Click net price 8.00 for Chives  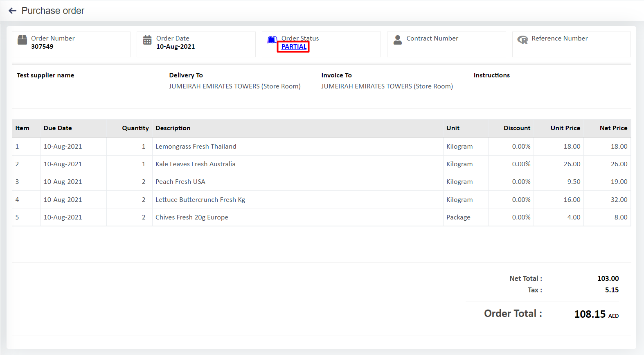click(621, 217)
